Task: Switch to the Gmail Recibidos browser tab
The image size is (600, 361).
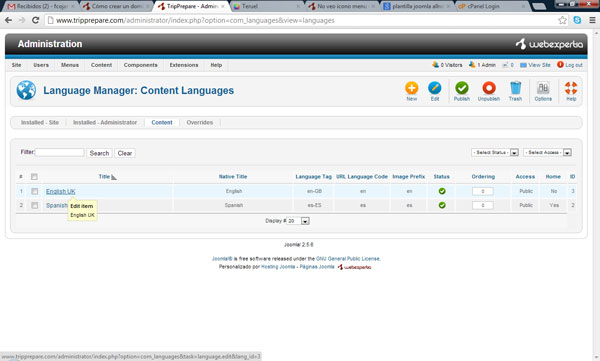Action: pyautogui.click(x=40, y=7)
